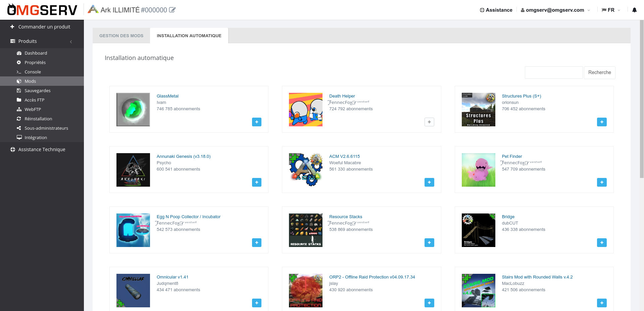The image size is (644, 311).
Task: Open the Resource Stacks mod link
Action: coord(346,216)
